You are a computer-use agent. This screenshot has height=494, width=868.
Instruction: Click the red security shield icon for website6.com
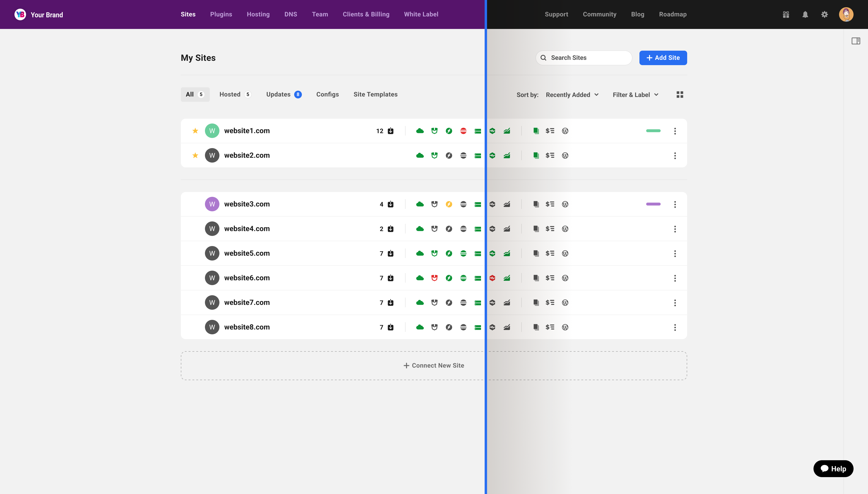pyautogui.click(x=434, y=278)
